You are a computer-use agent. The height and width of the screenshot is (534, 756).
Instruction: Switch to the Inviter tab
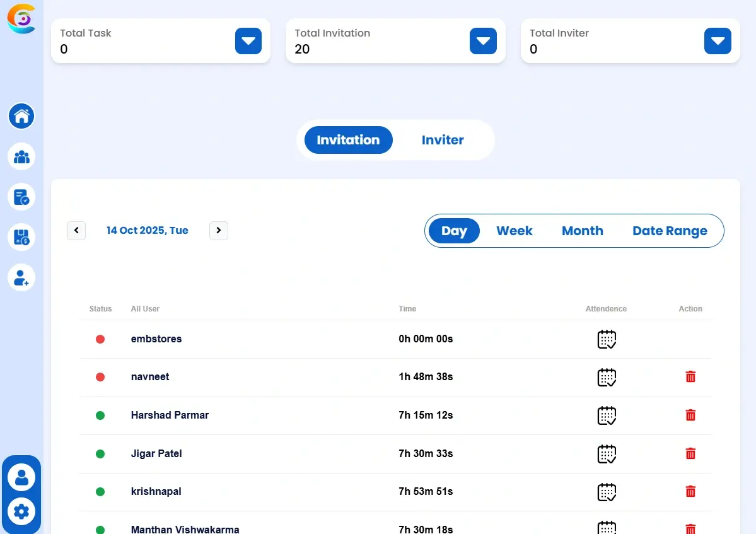[x=443, y=140]
